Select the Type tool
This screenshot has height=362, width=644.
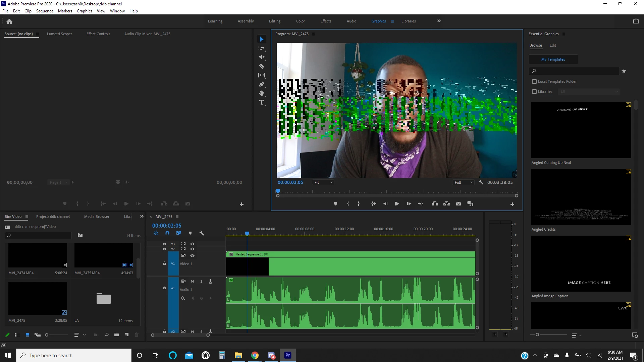[262, 102]
